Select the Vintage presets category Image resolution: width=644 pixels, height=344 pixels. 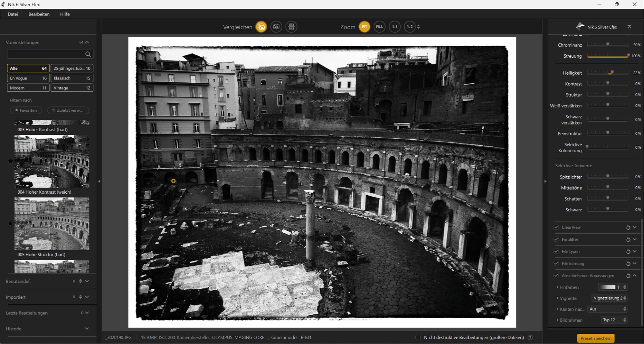72,88
